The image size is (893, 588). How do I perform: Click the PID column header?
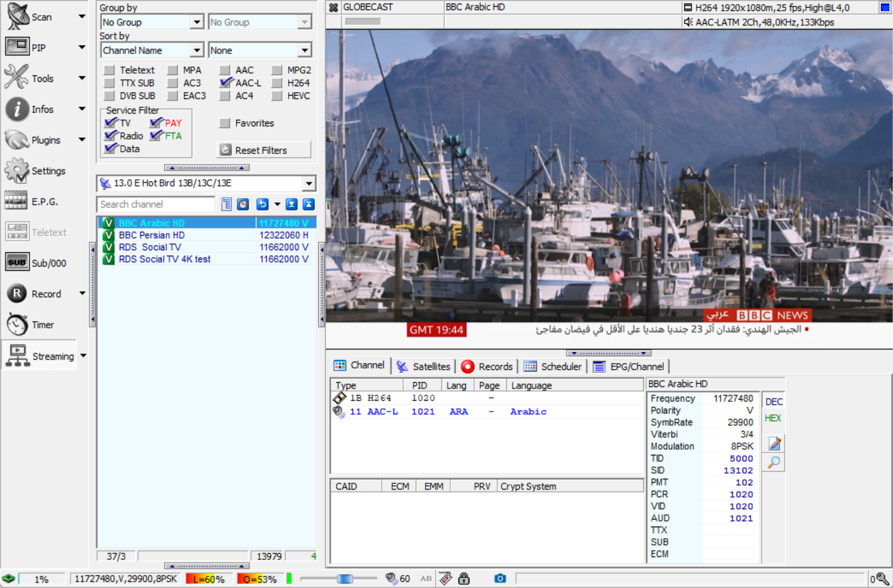(421, 386)
